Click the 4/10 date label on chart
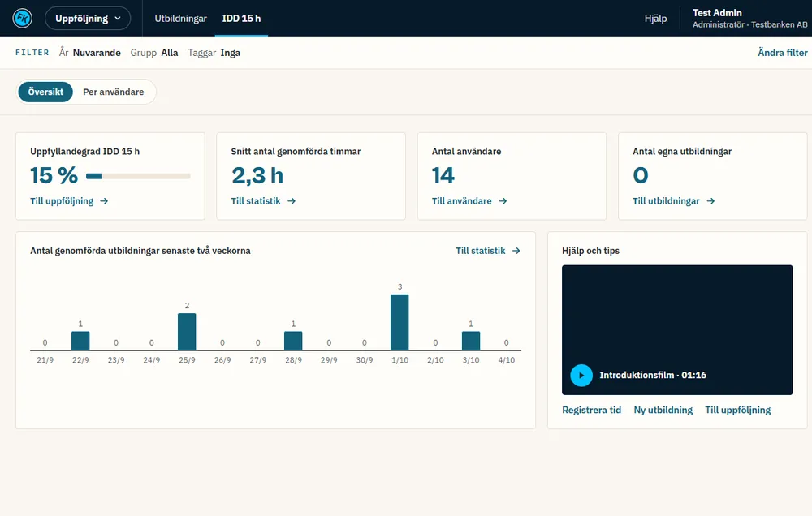Image resolution: width=812 pixels, height=516 pixels. point(506,360)
